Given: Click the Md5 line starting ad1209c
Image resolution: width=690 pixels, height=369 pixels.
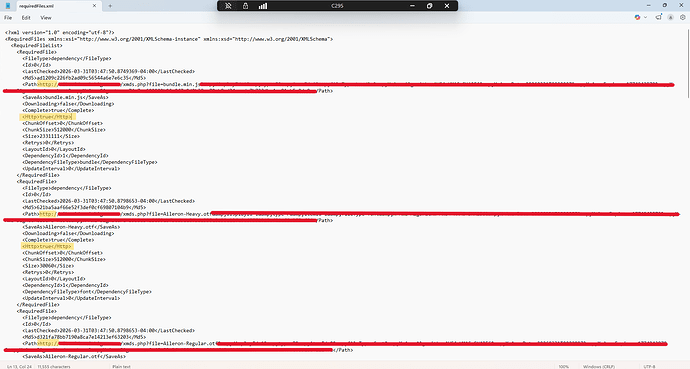Looking at the screenshot, I should click(x=84, y=78).
